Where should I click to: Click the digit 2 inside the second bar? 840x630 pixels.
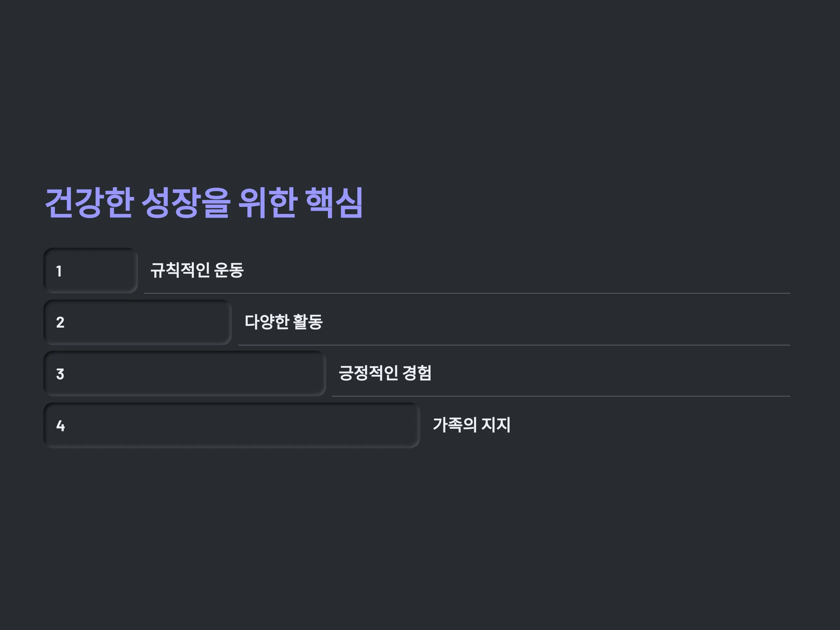[x=60, y=322]
